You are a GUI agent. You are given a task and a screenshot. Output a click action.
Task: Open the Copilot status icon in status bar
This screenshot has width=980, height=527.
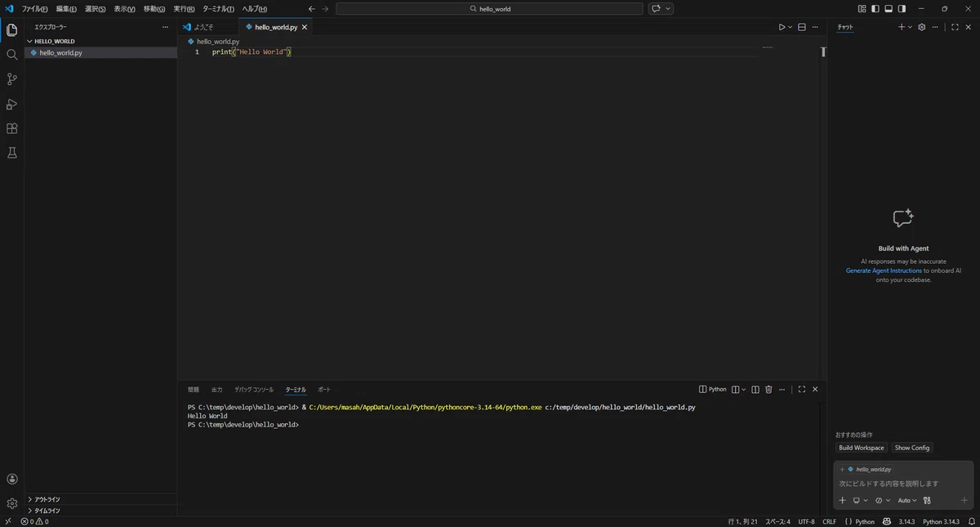point(887,521)
